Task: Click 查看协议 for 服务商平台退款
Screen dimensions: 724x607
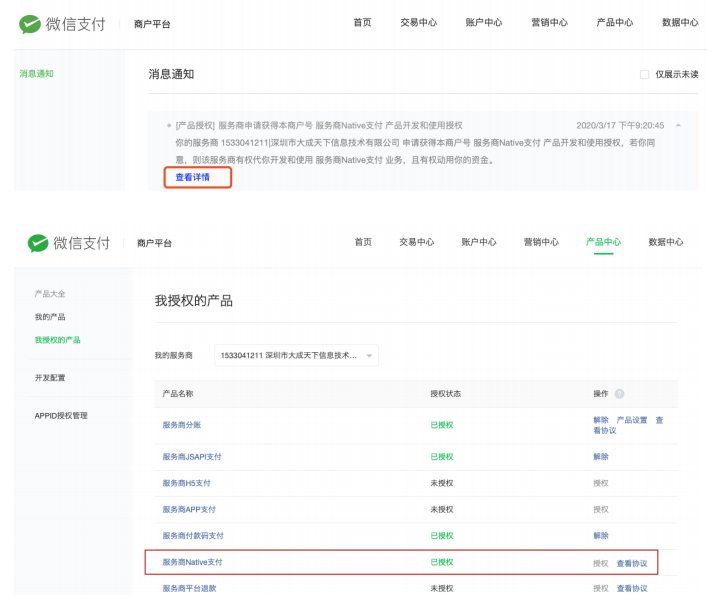Action: (632, 589)
